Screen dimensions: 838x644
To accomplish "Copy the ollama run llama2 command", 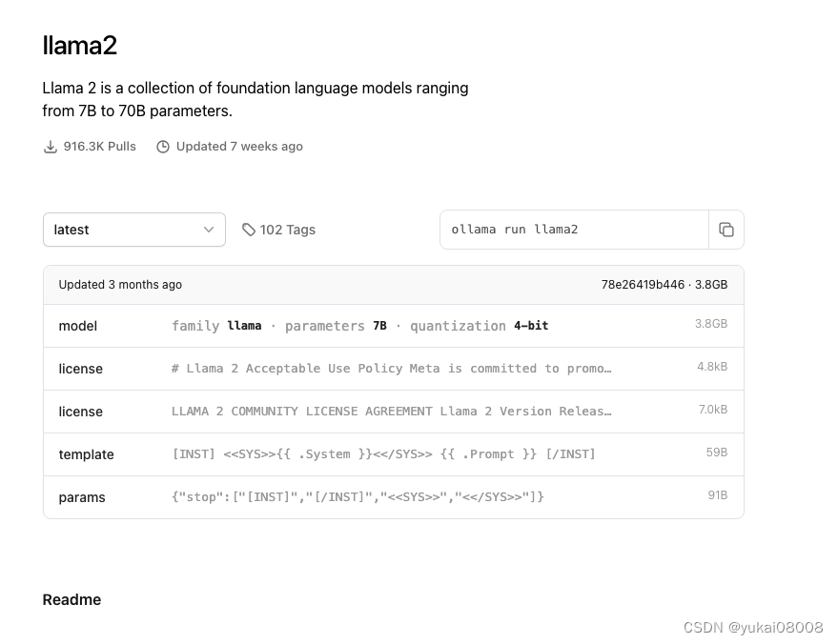I will (x=726, y=230).
